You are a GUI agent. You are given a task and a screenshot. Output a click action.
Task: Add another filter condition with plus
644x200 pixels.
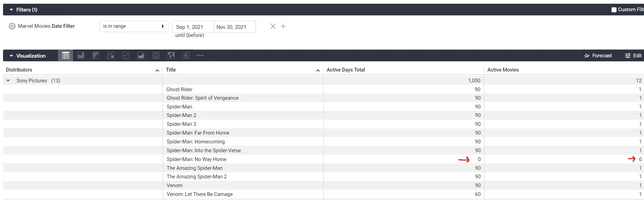[283, 26]
